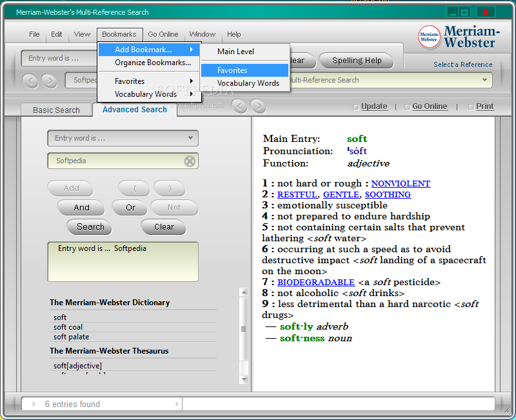Open the File menu
This screenshot has height=420, width=516.
pyautogui.click(x=34, y=34)
